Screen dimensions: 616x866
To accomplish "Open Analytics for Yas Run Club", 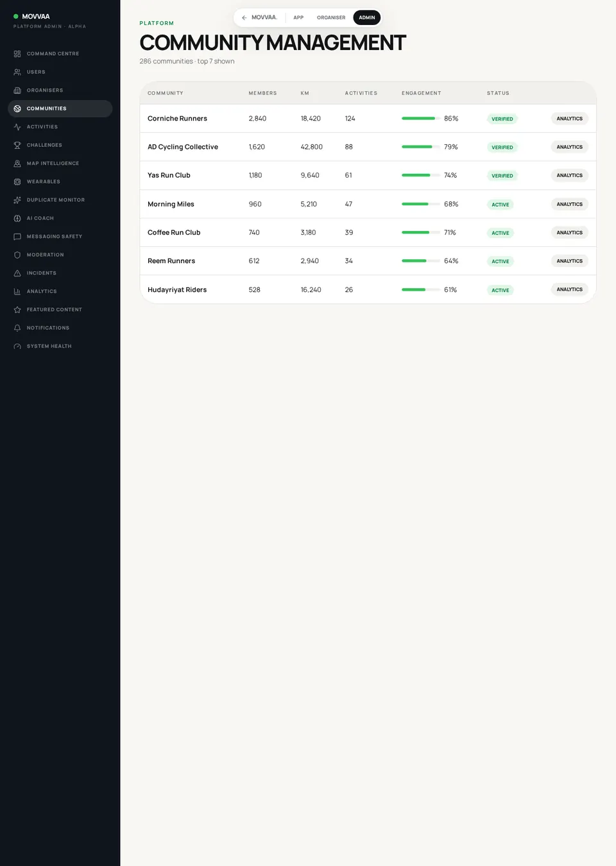I will pyautogui.click(x=570, y=175).
